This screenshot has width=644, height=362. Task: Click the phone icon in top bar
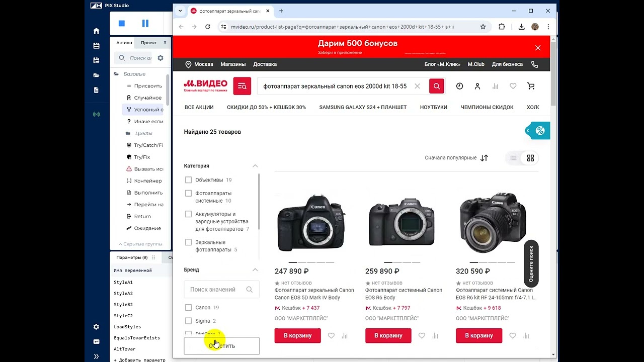coord(534,64)
